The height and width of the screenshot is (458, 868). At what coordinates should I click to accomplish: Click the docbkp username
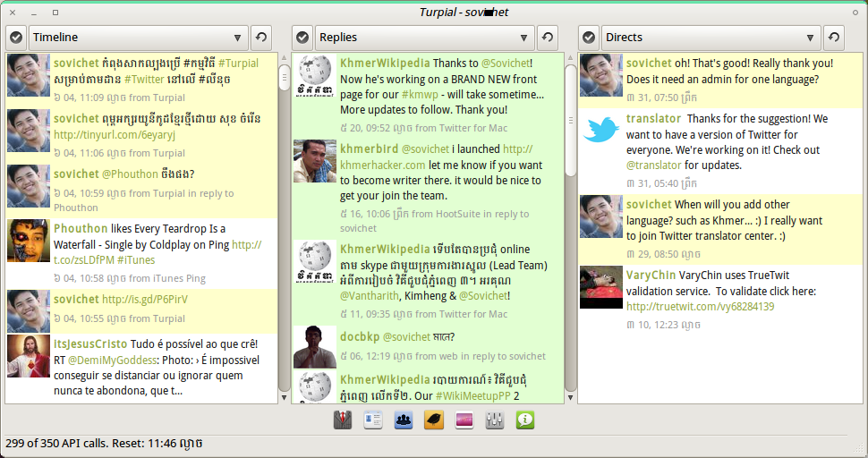[359, 337]
